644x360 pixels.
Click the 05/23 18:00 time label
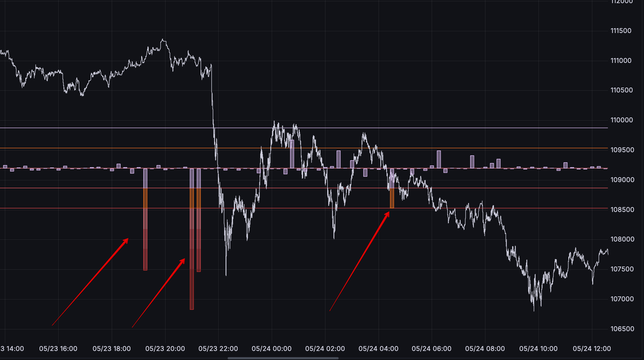112,349
